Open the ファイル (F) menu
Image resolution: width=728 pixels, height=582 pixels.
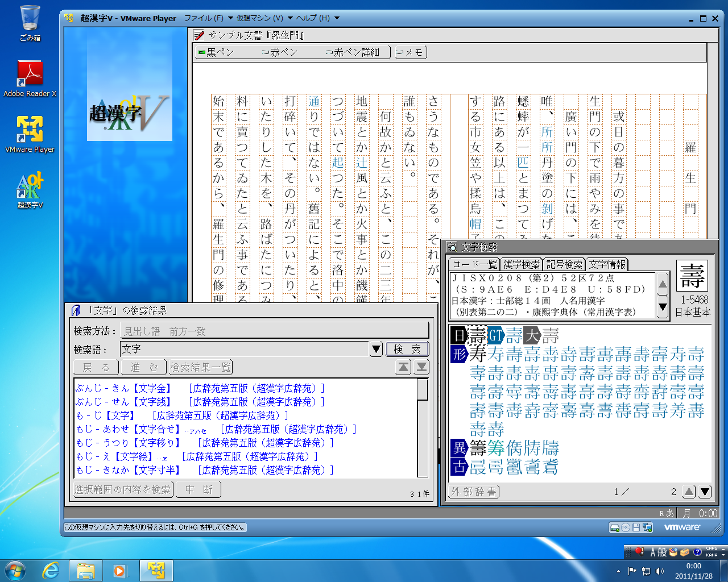[x=204, y=18]
